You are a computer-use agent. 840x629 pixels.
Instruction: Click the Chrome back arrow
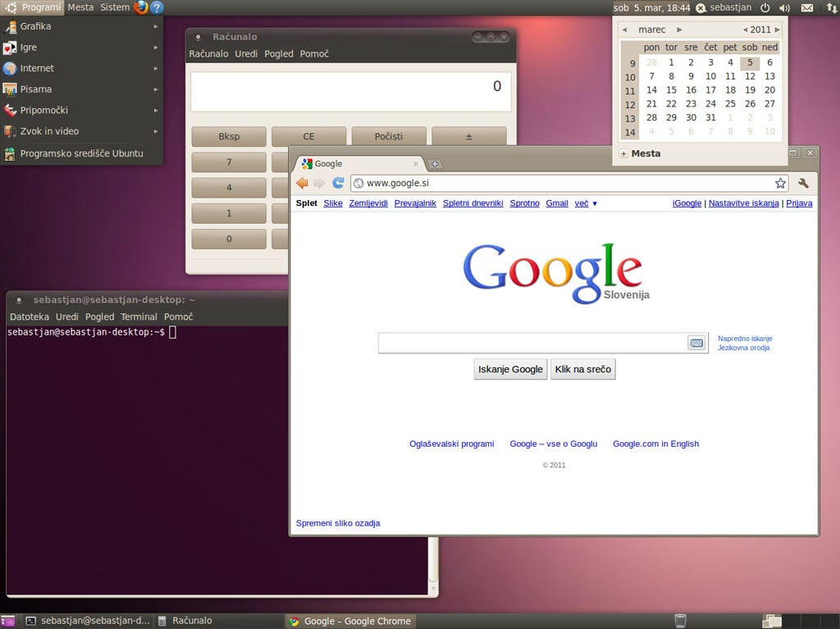302,183
